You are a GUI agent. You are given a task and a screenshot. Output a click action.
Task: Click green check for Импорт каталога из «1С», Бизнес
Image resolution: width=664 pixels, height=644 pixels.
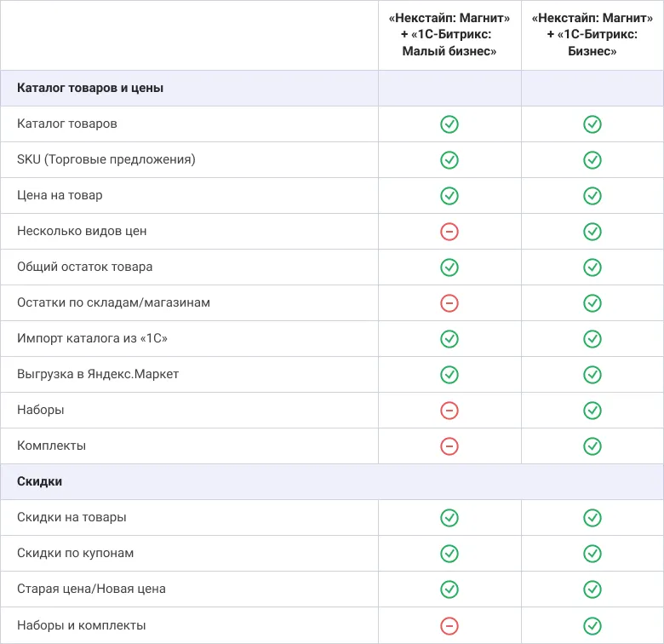pos(592,339)
